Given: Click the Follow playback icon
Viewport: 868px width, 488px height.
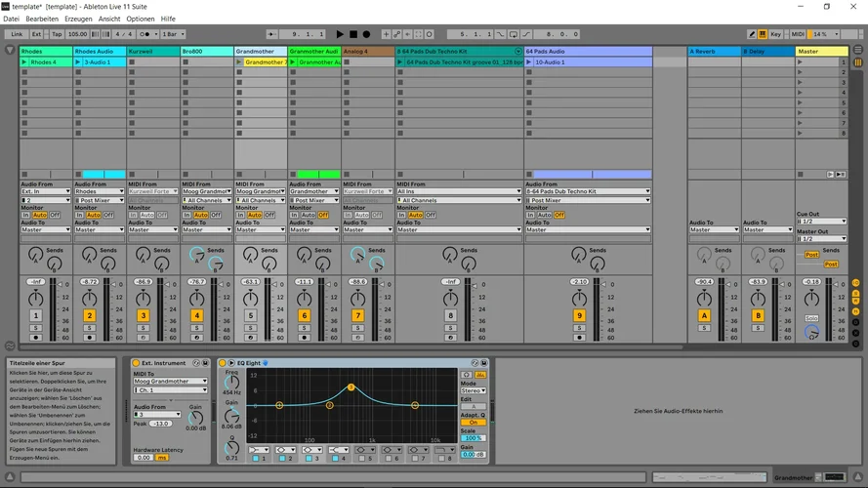Looking at the screenshot, I should point(271,34).
